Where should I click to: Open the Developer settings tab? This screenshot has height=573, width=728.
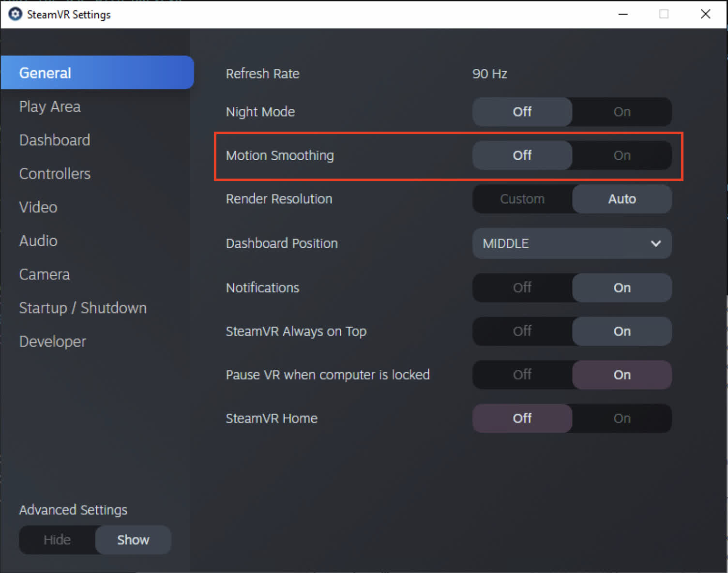(x=53, y=342)
